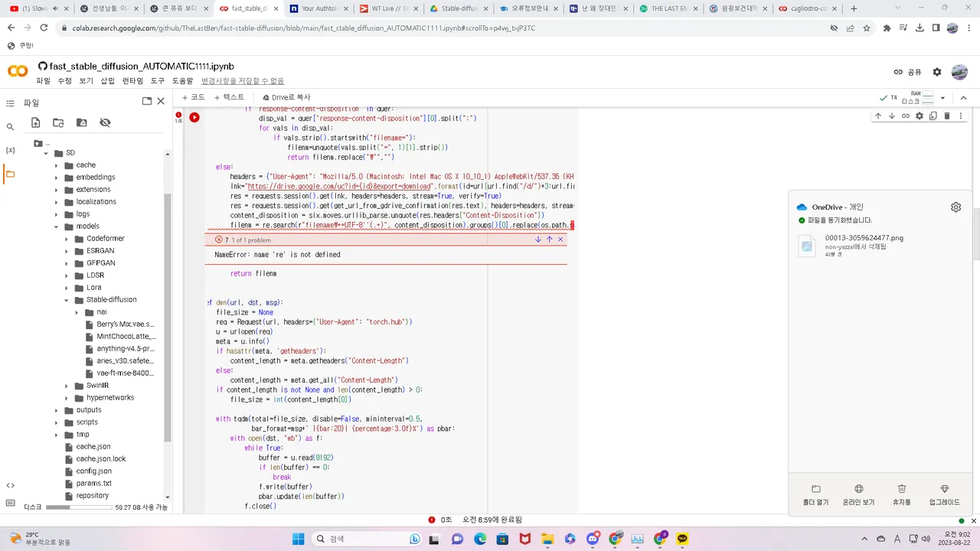Image resolution: width=980 pixels, height=551 pixels.
Task: Open runtime connection options dropdown arrow
Action: pyautogui.click(x=942, y=98)
